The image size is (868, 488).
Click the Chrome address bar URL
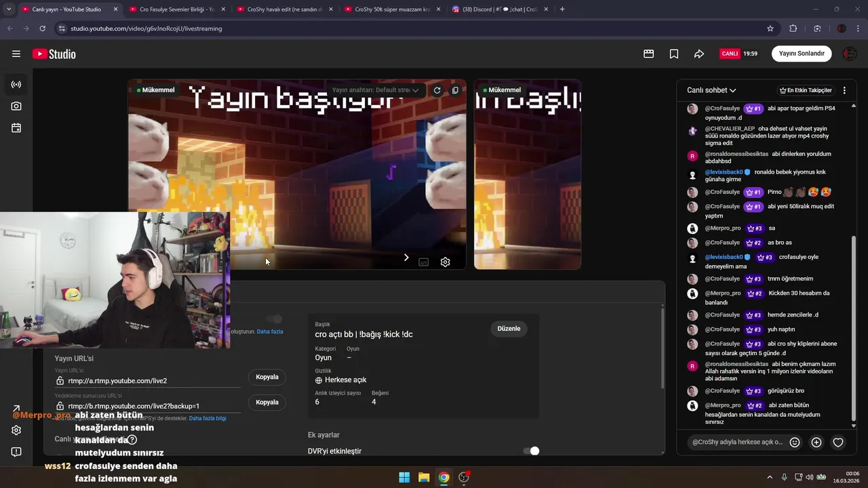click(146, 28)
